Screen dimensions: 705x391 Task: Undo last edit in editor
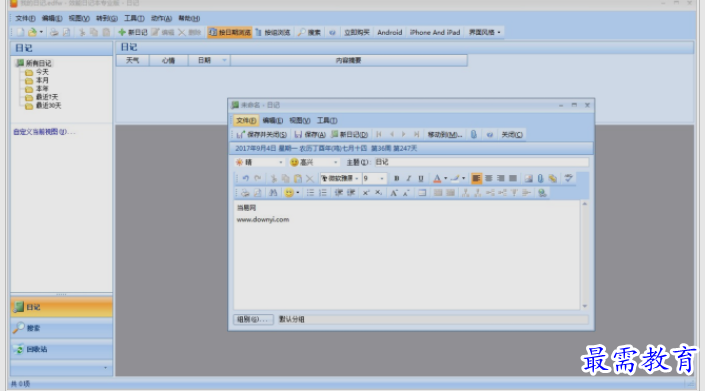pos(245,178)
